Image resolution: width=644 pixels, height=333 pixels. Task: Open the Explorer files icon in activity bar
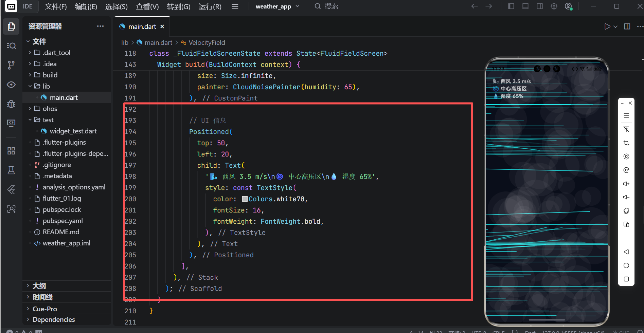point(11,26)
